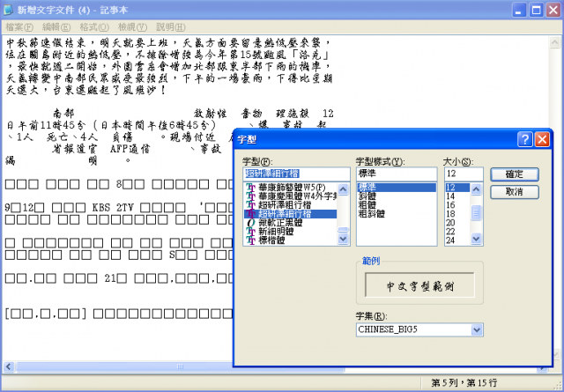Screen dimensions: 564x392
Task: Click TrueType icon beside 新細明體
Action: click(250, 232)
